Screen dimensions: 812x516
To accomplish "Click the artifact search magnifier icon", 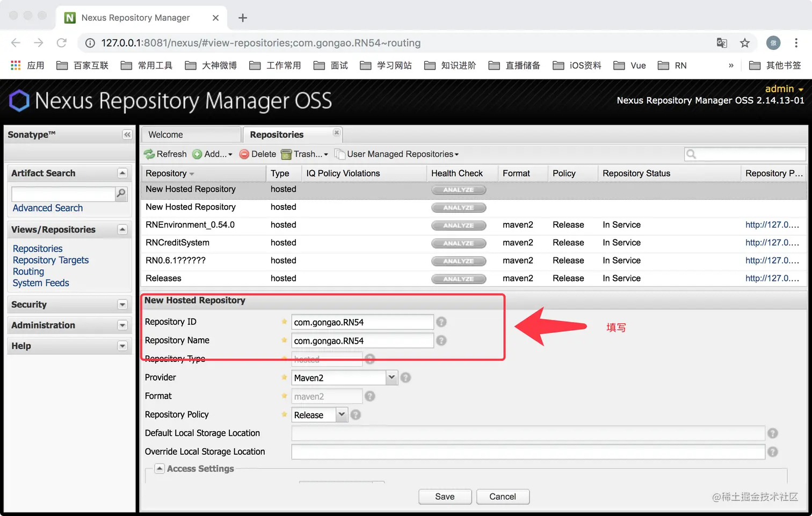I will coord(121,193).
